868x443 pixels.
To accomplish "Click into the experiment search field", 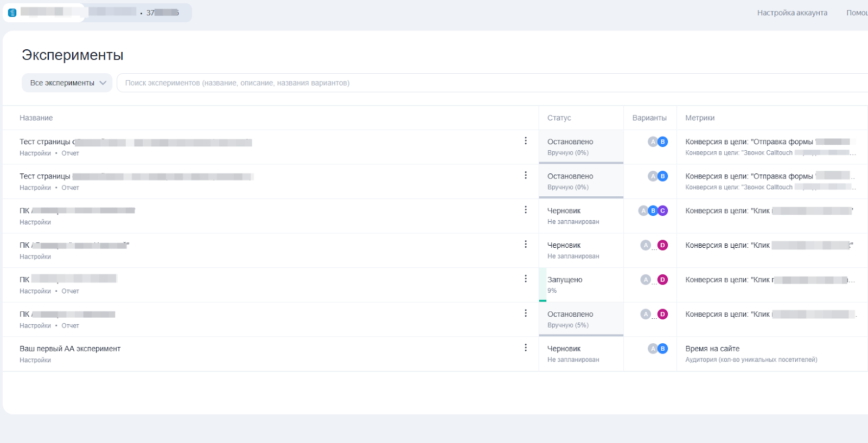I will point(488,83).
